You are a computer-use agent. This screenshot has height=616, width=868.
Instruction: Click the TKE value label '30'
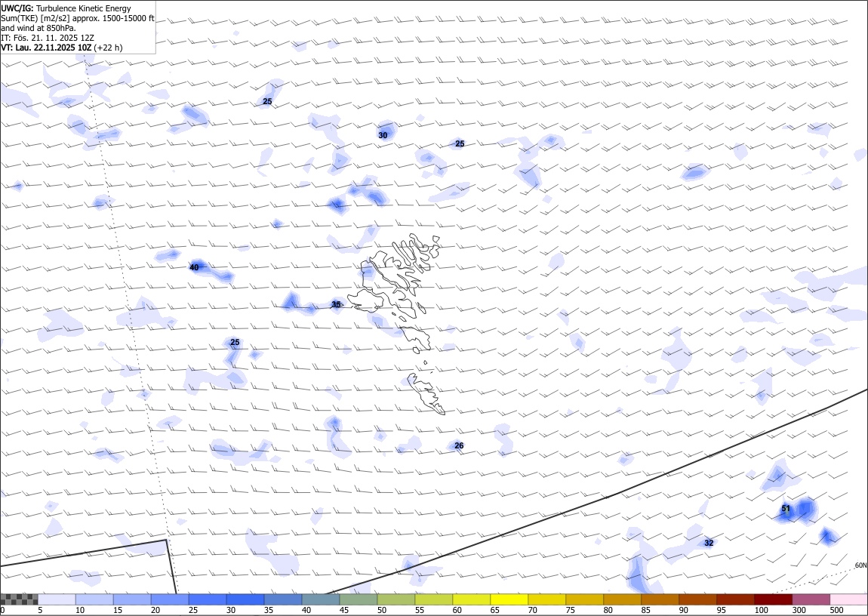383,135
